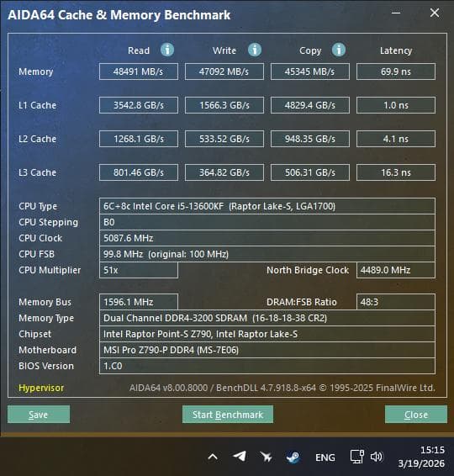Click the airplane tray icon
This screenshot has height=476, width=454.
click(x=267, y=457)
